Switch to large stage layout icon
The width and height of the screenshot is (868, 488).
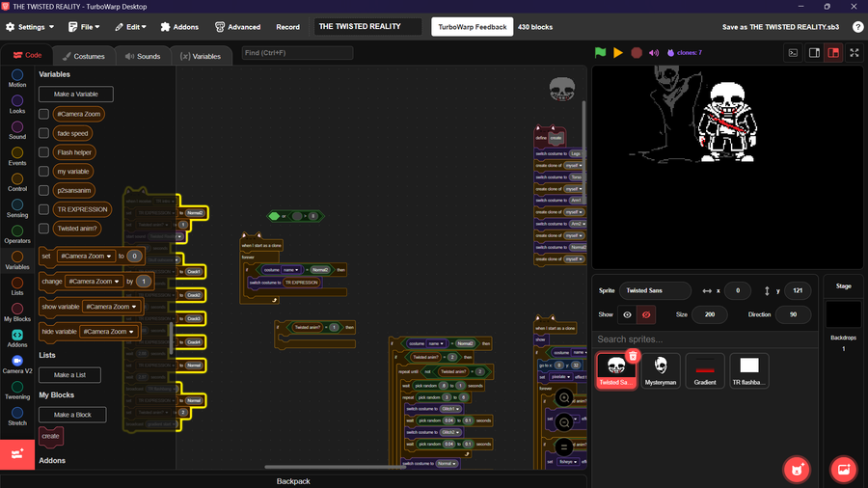point(833,53)
